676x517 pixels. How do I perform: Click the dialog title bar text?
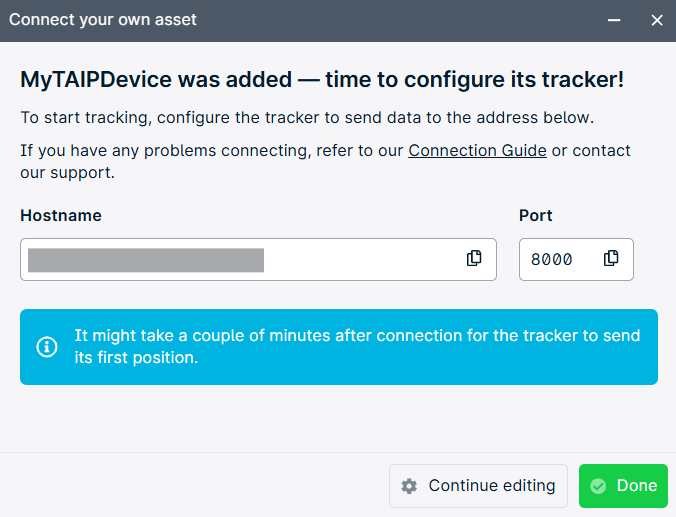pos(103,20)
